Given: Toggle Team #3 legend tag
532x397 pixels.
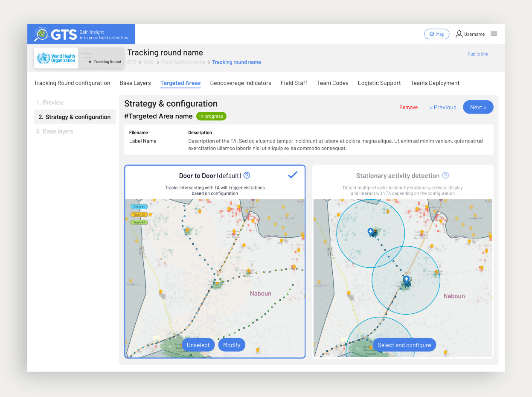Looking at the screenshot, I should [x=139, y=222].
